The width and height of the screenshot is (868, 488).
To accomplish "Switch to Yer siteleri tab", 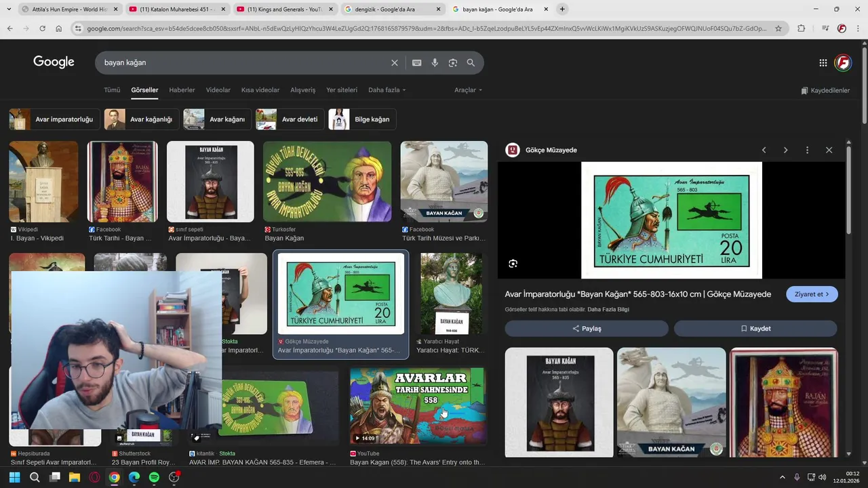I will (x=342, y=90).
